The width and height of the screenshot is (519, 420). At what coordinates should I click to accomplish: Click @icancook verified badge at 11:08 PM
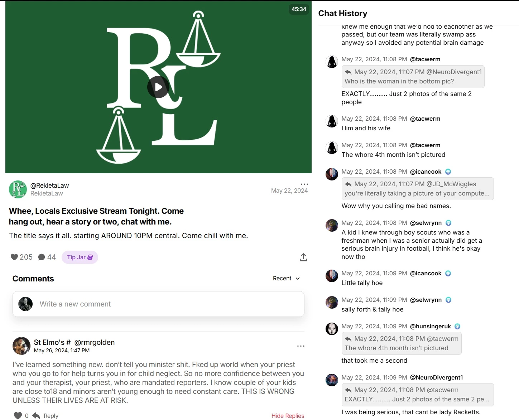448,172
